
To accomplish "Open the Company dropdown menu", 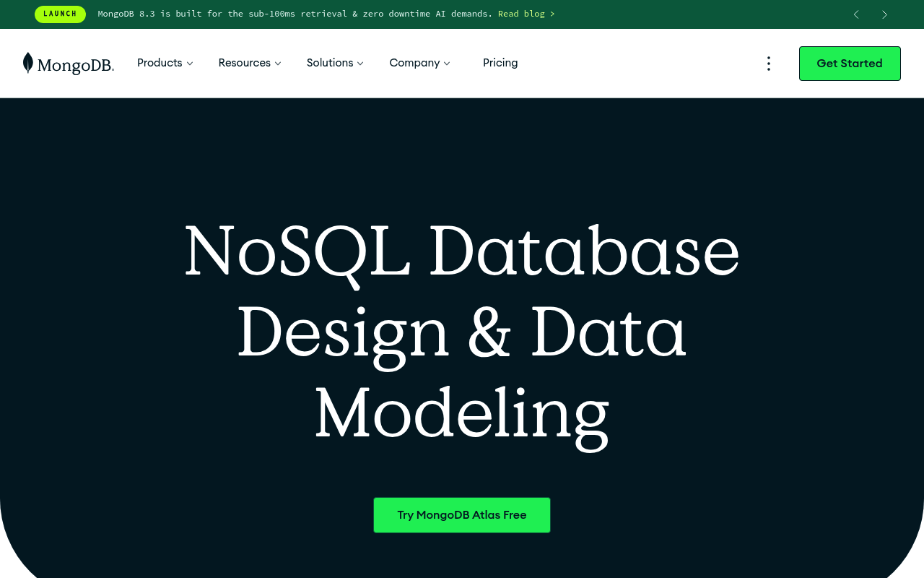I will tap(419, 63).
